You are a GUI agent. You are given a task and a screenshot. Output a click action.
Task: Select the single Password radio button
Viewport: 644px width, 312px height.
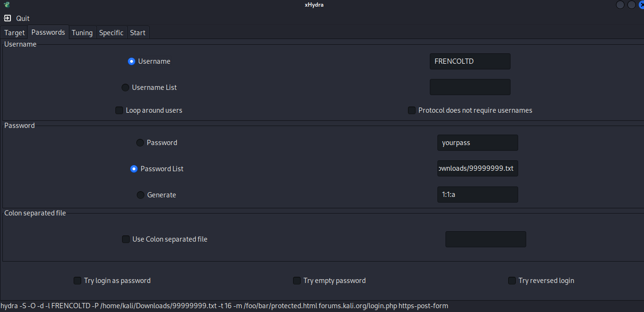[x=140, y=143]
